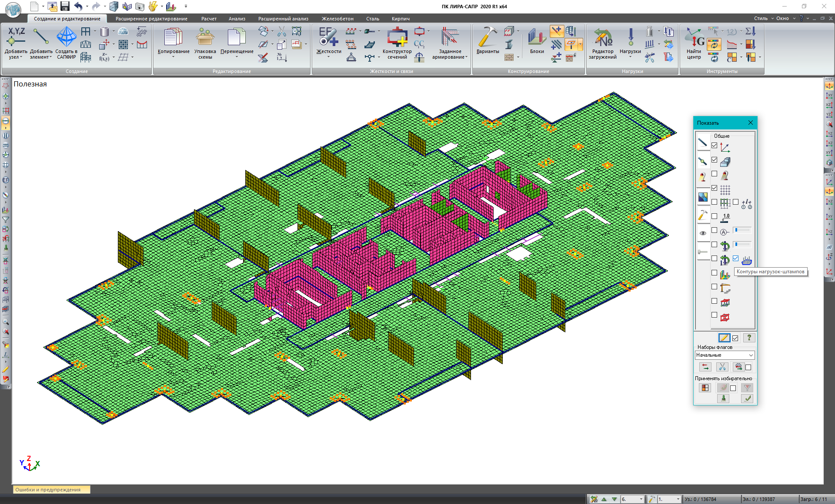Click the Жесткости stiffness tool icon
This screenshot has width=835, height=504.
[x=328, y=38]
